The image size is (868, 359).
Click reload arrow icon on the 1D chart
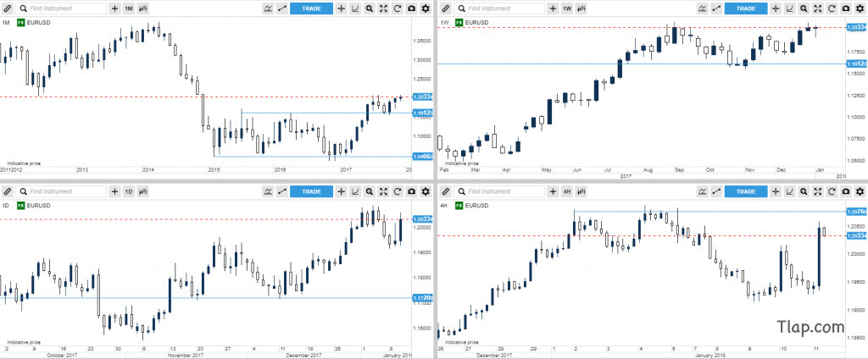(397, 191)
